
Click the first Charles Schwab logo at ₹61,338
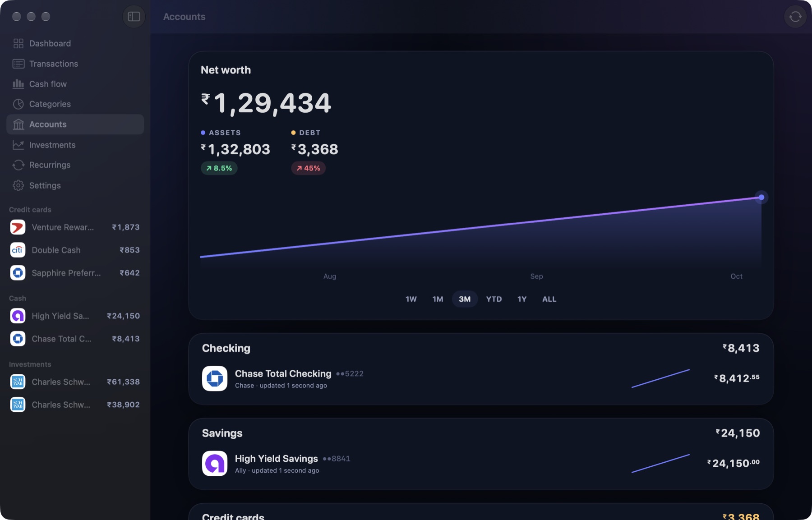(18, 382)
